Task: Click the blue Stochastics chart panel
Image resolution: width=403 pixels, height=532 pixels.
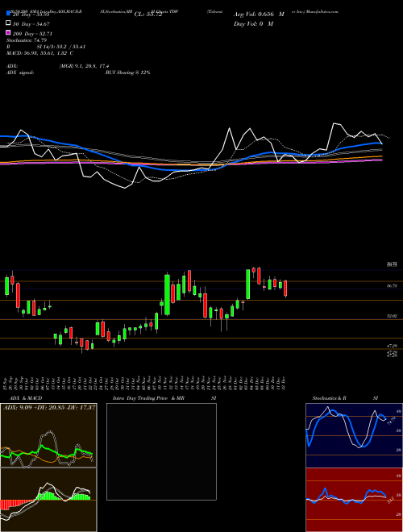Action: tap(354, 435)
